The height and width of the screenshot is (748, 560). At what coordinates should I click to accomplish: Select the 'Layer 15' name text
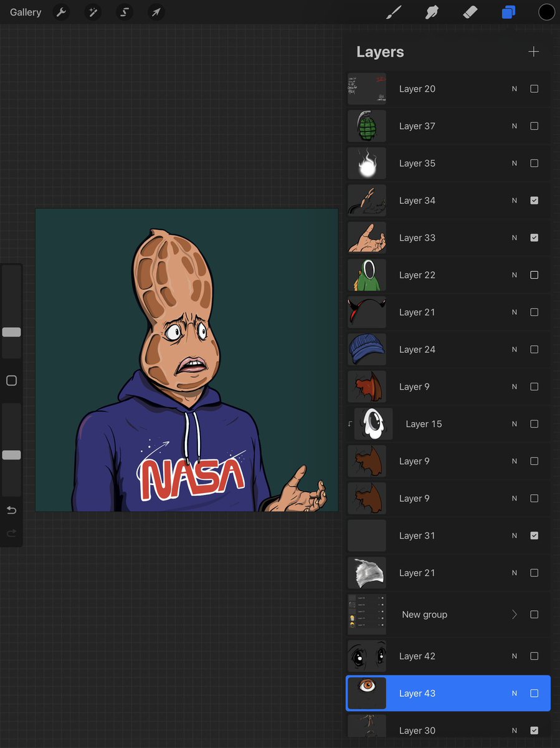424,424
